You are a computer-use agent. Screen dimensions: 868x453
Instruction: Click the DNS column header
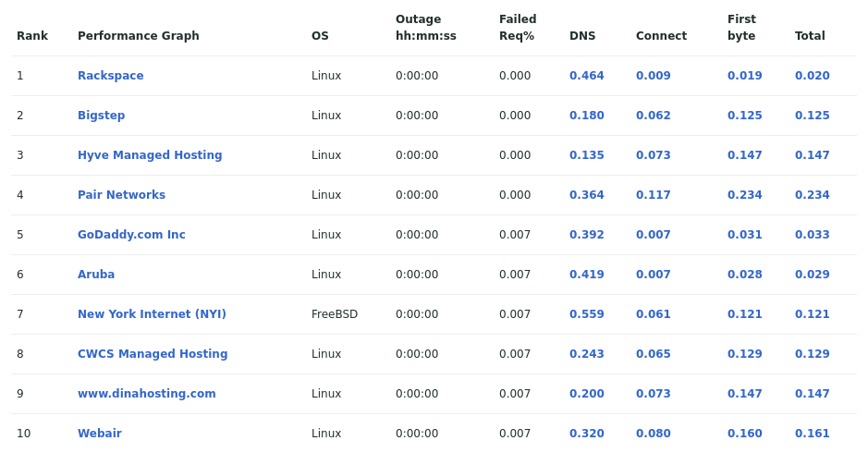pyautogui.click(x=582, y=35)
